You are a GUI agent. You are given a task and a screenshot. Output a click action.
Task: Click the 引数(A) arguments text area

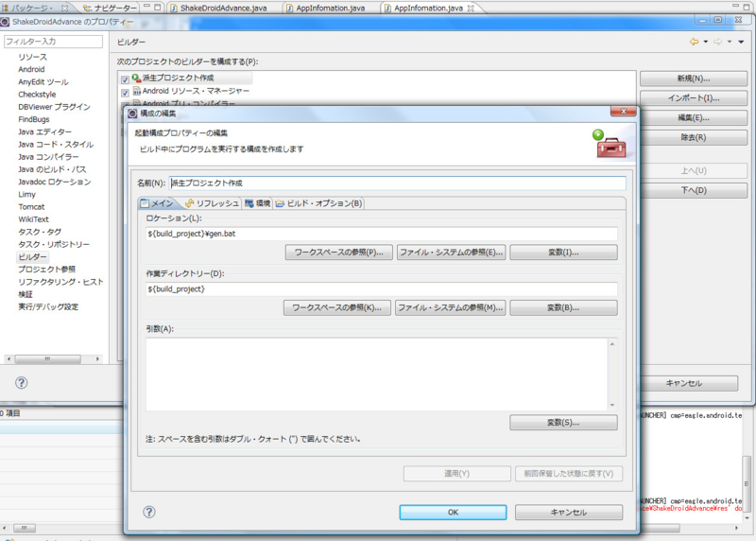tap(376, 374)
